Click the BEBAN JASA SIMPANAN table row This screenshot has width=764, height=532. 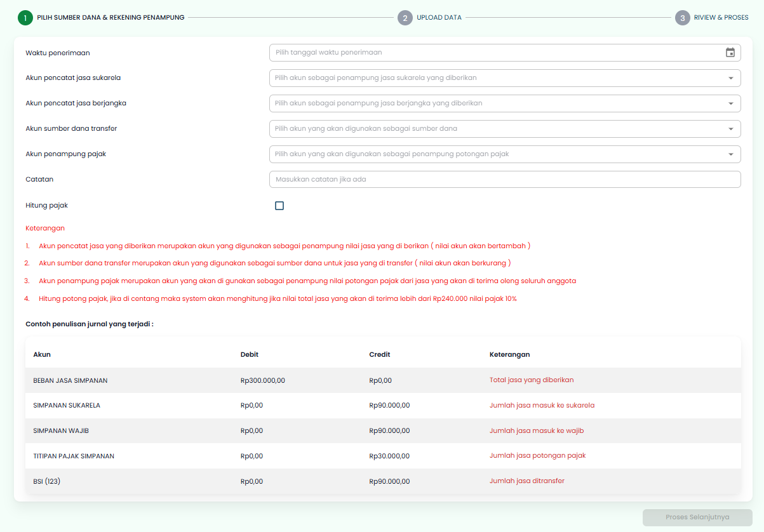click(x=70, y=381)
